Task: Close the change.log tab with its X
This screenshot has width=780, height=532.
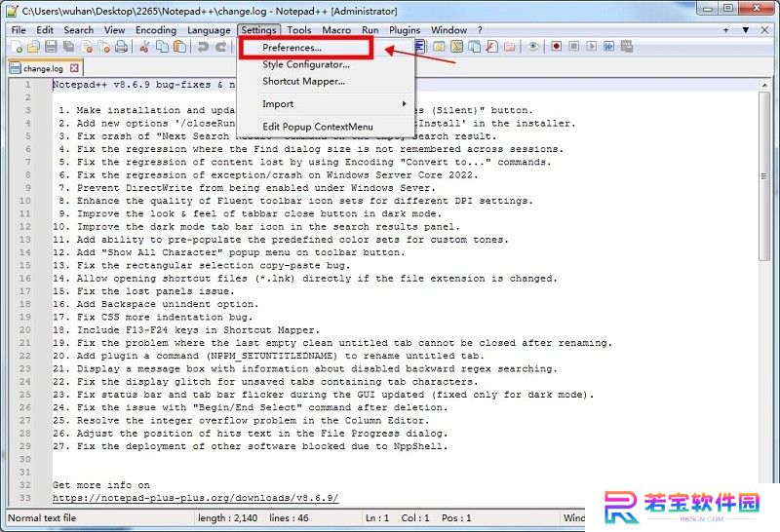Action: [x=74, y=68]
